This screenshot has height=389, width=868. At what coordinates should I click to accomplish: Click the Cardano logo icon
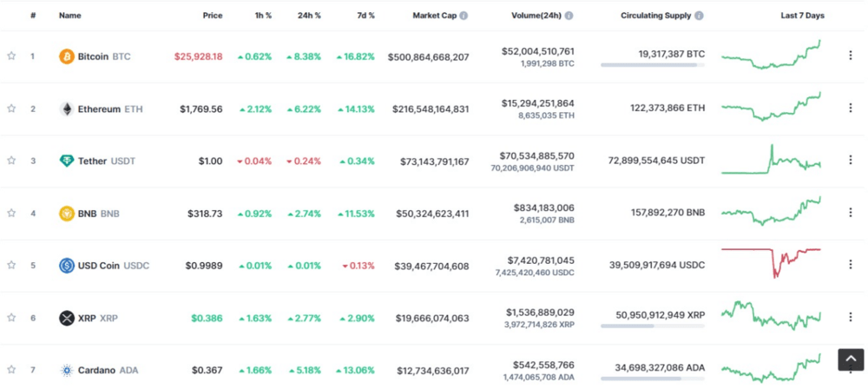click(67, 370)
